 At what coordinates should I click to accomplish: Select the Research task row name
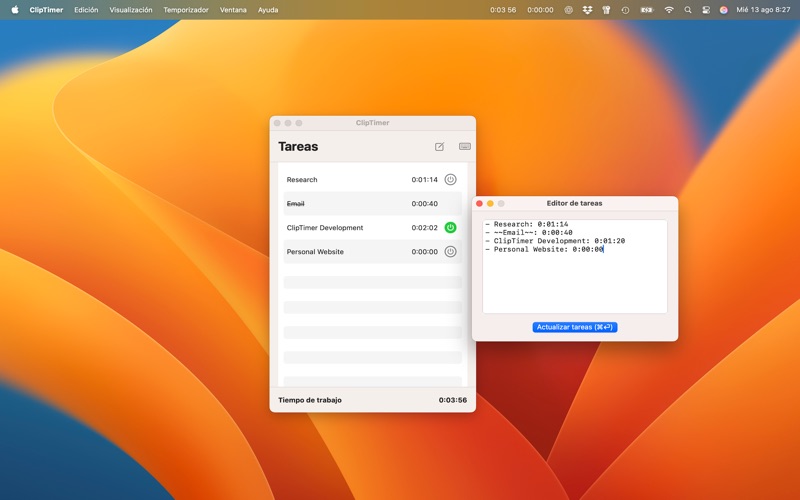point(302,180)
